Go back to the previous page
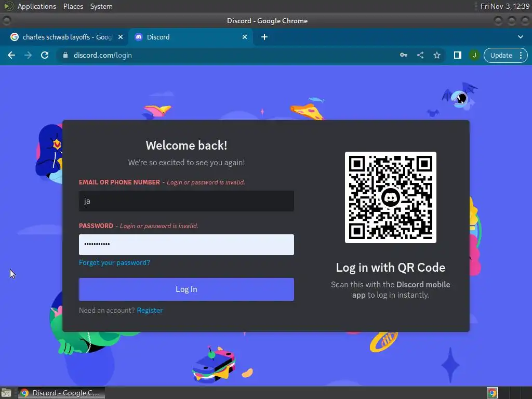 pos(11,55)
